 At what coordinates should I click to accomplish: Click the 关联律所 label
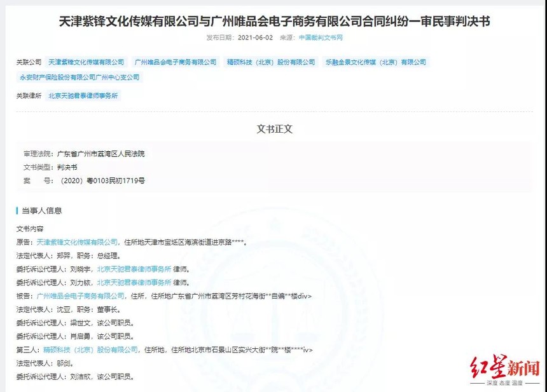point(29,96)
